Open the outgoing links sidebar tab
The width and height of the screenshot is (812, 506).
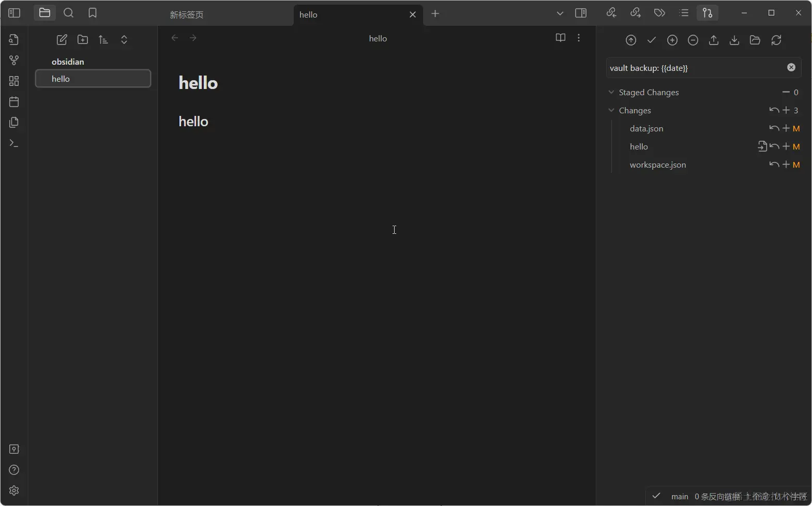[636, 13]
